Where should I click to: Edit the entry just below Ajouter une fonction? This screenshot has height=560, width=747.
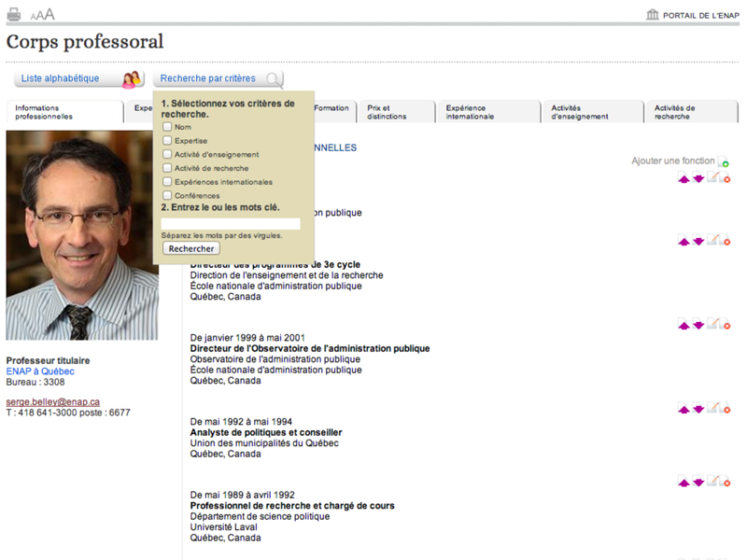(x=712, y=177)
